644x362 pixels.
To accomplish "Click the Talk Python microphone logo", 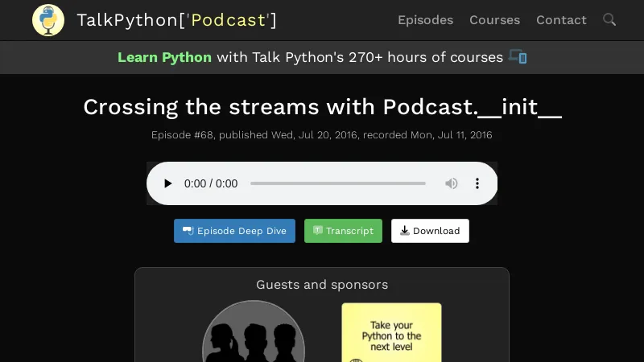I will point(48,20).
